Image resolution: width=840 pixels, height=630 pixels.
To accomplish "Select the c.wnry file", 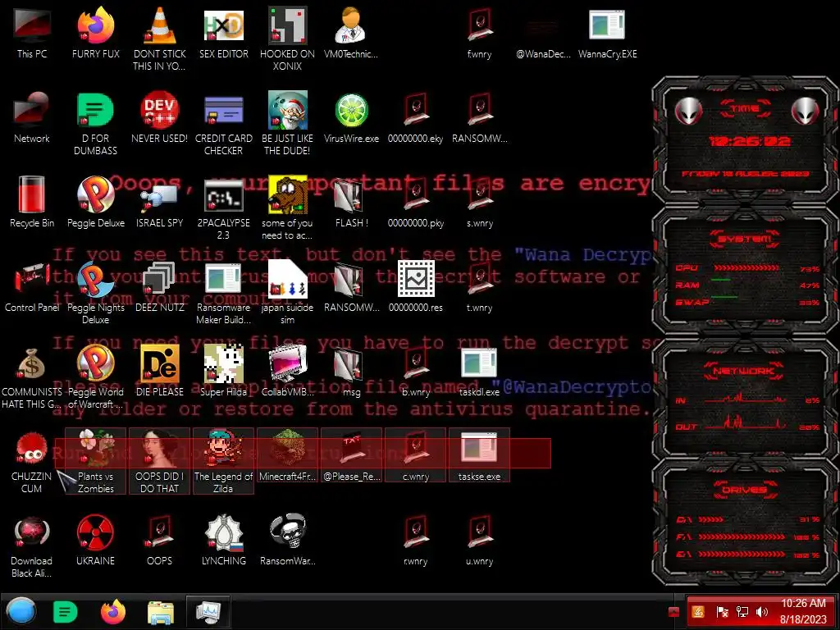I will click(415, 455).
